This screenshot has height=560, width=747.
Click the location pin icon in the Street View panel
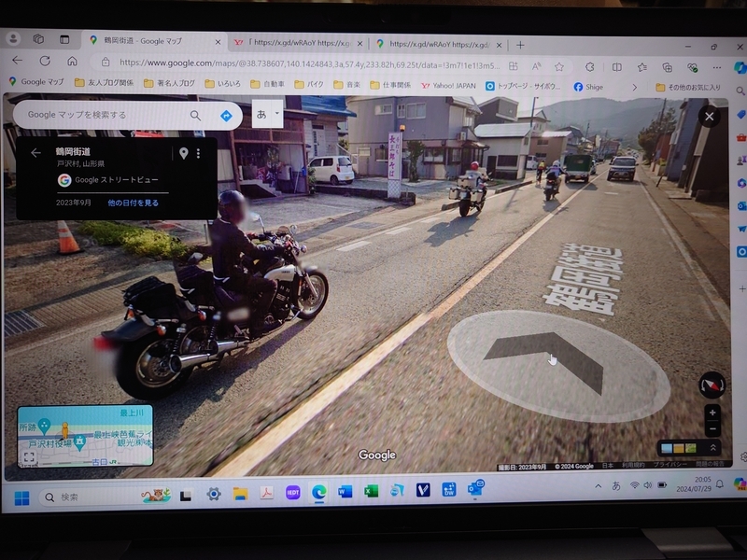(x=183, y=153)
